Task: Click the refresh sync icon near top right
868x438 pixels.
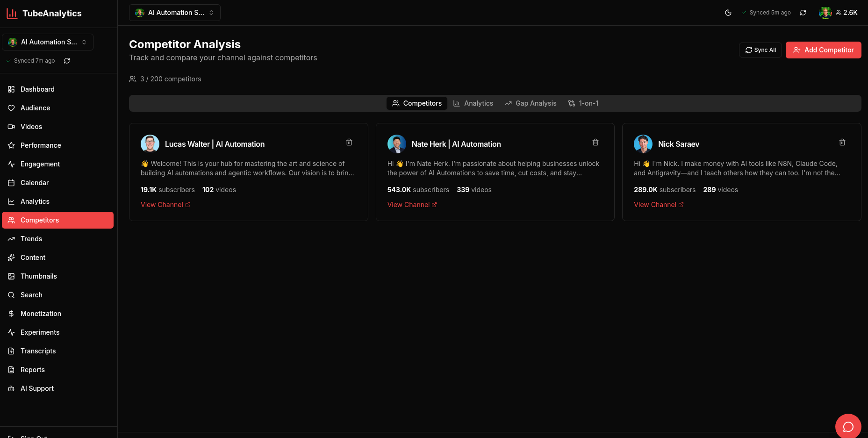Action: (x=803, y=13)
